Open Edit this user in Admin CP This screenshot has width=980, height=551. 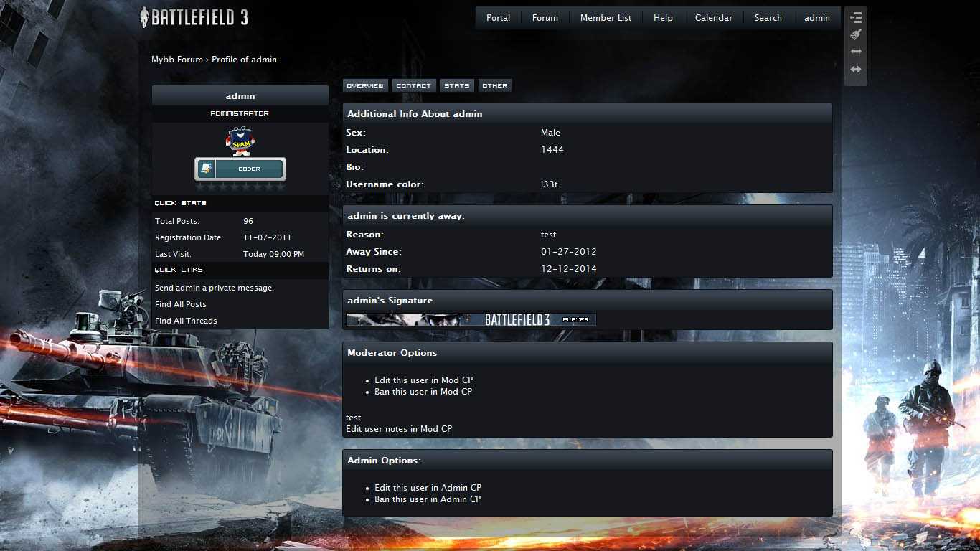[428, 488]
